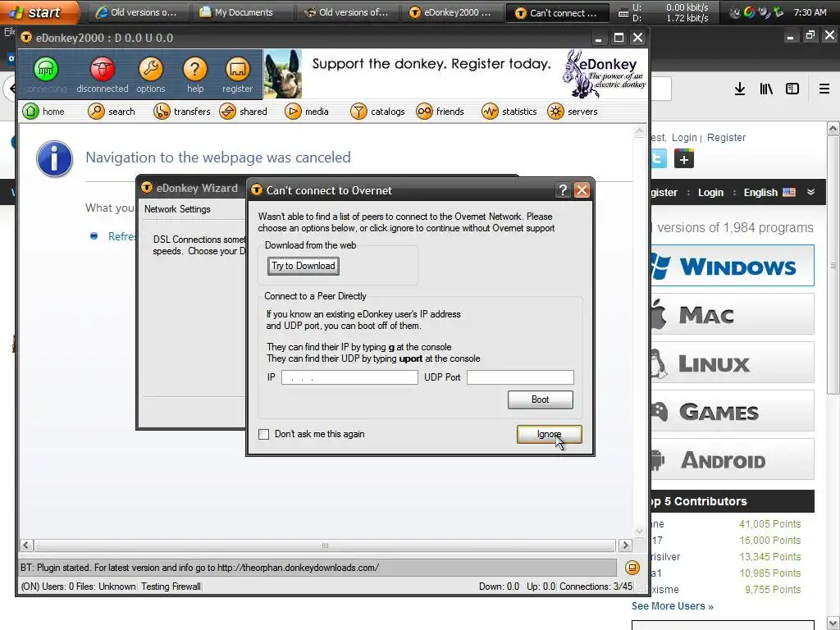This screenshot has height=630, width=840.
Task: Open the shared tab
Action: 244,112
